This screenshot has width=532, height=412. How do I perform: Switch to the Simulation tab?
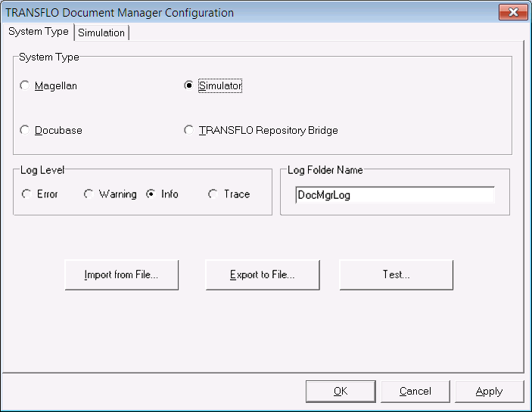(x=101, y=33)
